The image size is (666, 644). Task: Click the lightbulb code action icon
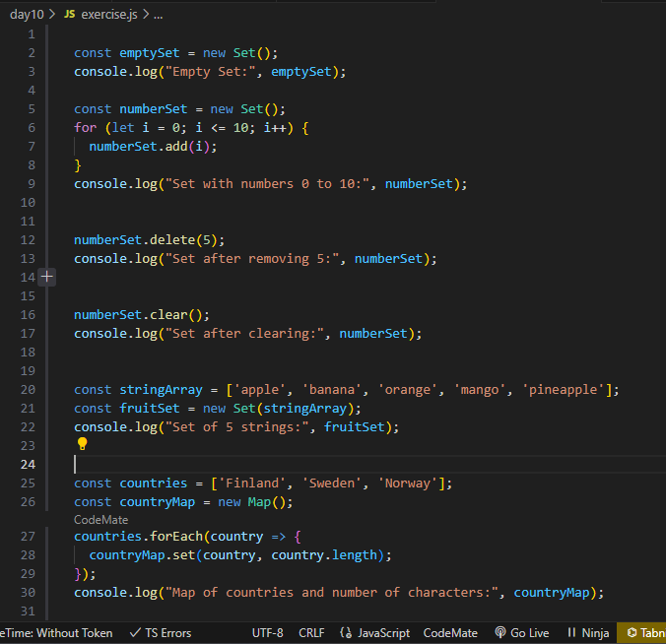point(82,444)
